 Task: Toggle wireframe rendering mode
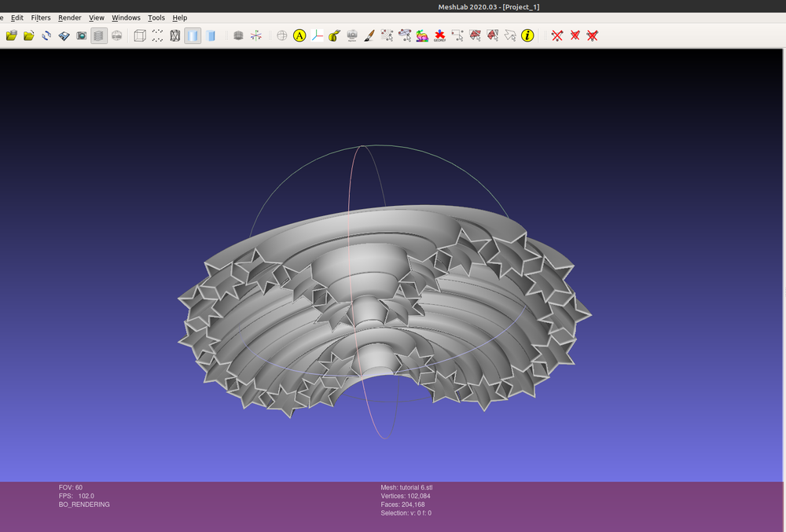pyautogui.click(x=175, y=35)
